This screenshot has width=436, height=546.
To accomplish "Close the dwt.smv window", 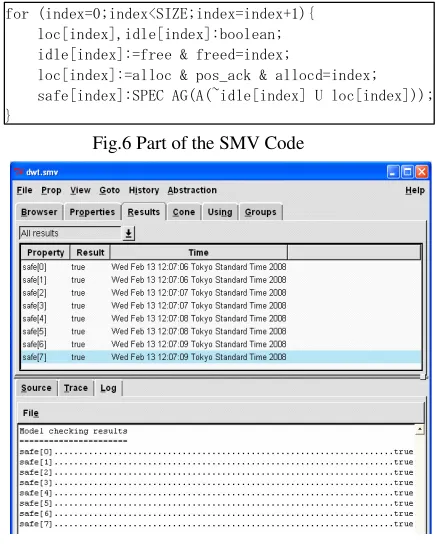I will tap(422, 172).
